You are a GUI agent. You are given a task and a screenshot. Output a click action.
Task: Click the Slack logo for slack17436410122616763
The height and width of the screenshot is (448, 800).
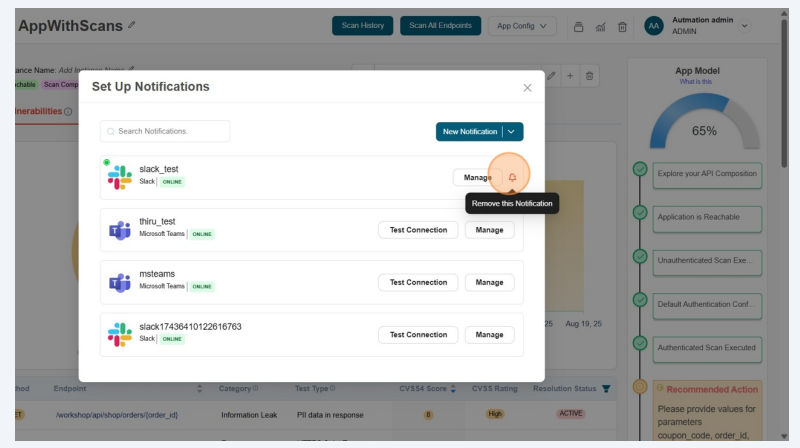pyautogui.click(x=120, y=335)
